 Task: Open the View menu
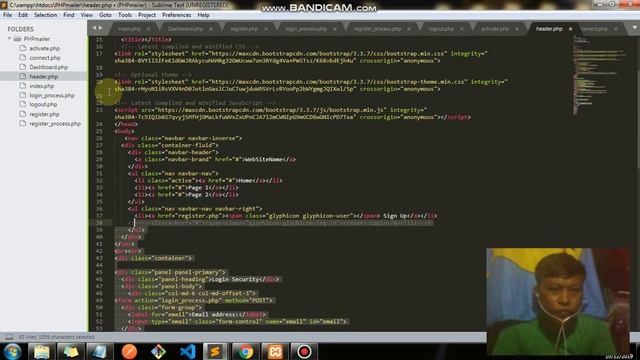click(87, 15)
